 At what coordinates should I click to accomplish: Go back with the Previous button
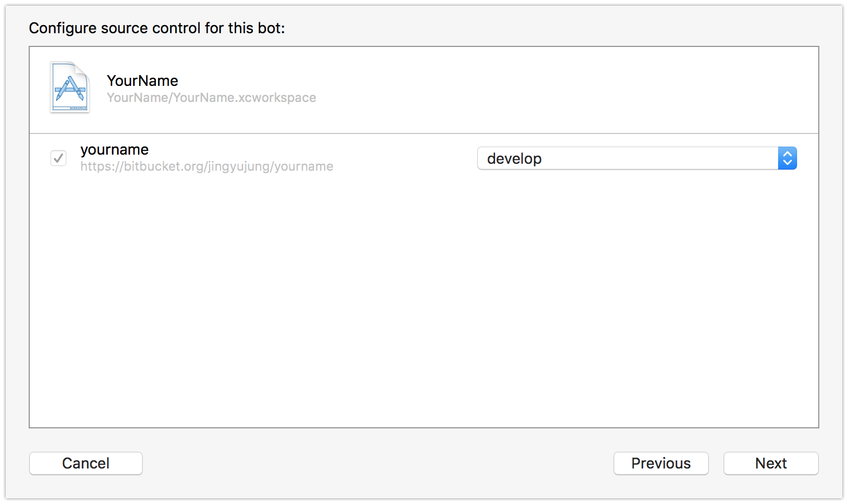pyautogui.click(x=661, y=463)
